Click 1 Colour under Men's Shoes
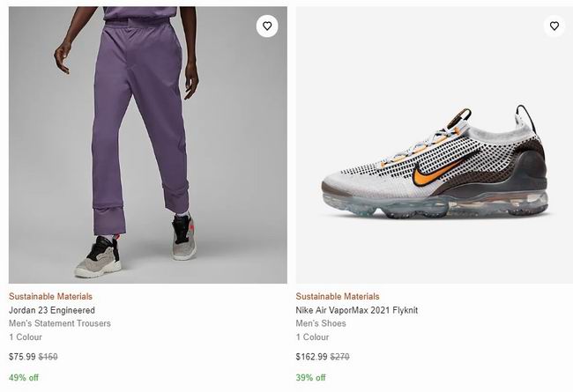 click(313, 337)
